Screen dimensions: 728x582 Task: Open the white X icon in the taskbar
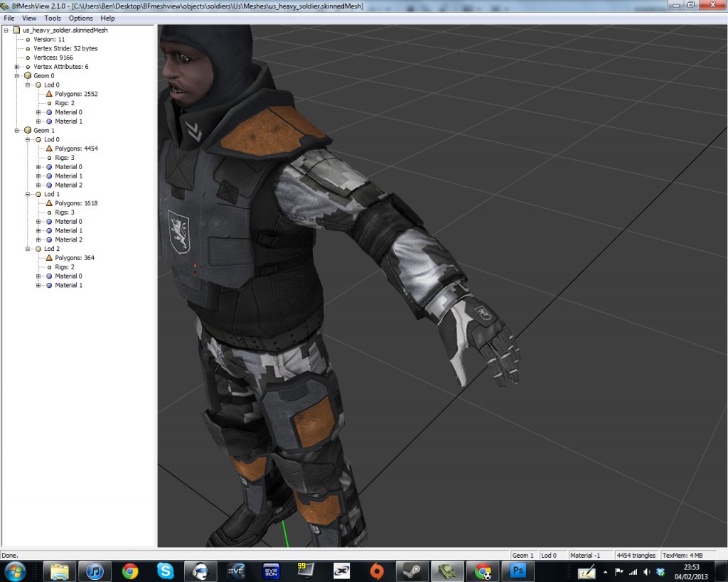pos(341,571)
